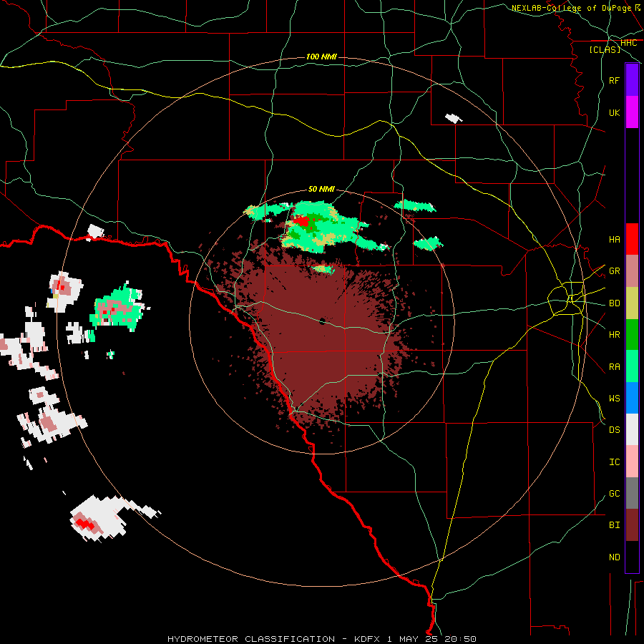644x644 pixels.
Task: Click the RA legend label
Action: pyautogui.click(x=615, y=366)
